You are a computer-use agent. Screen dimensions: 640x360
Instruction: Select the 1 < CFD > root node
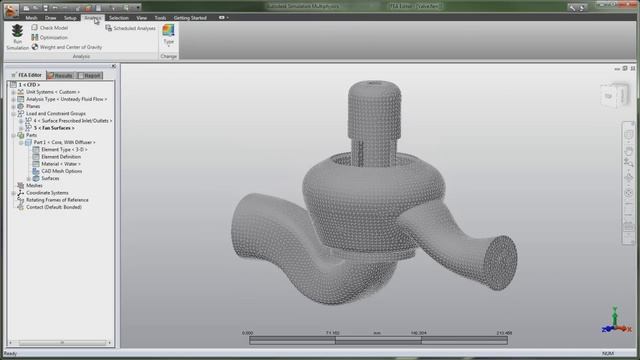tap(29, 84)
